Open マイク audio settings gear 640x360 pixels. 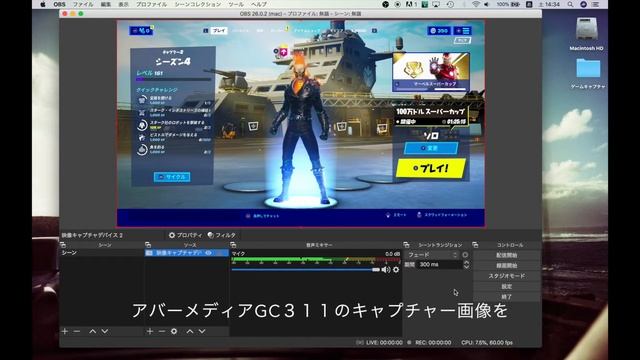[x=396, y=269]
